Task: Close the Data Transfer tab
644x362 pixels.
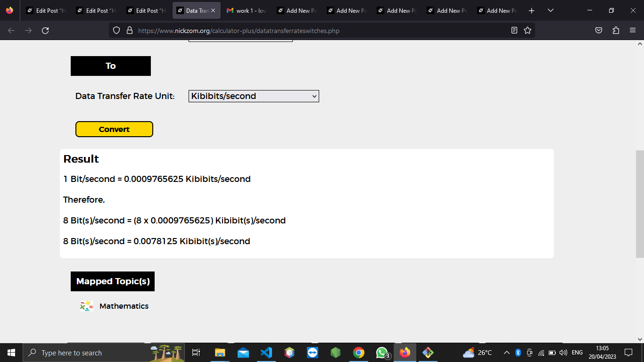Action: 213,10
